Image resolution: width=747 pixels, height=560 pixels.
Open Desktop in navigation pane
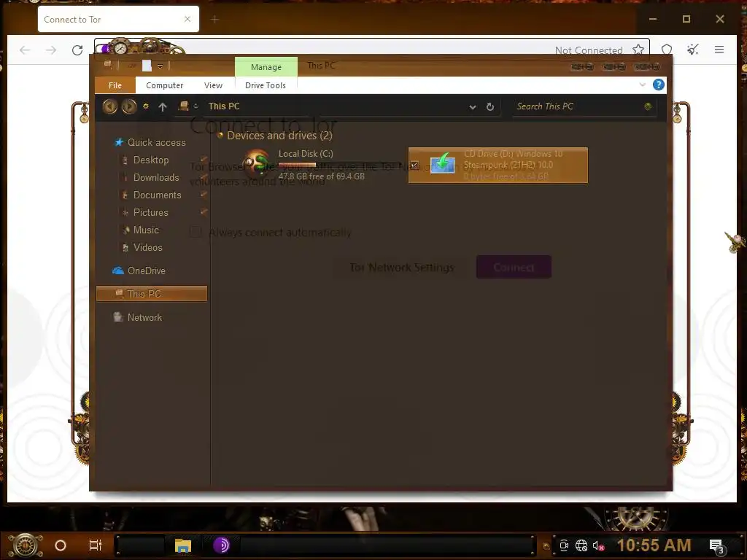tap(151, 160)
